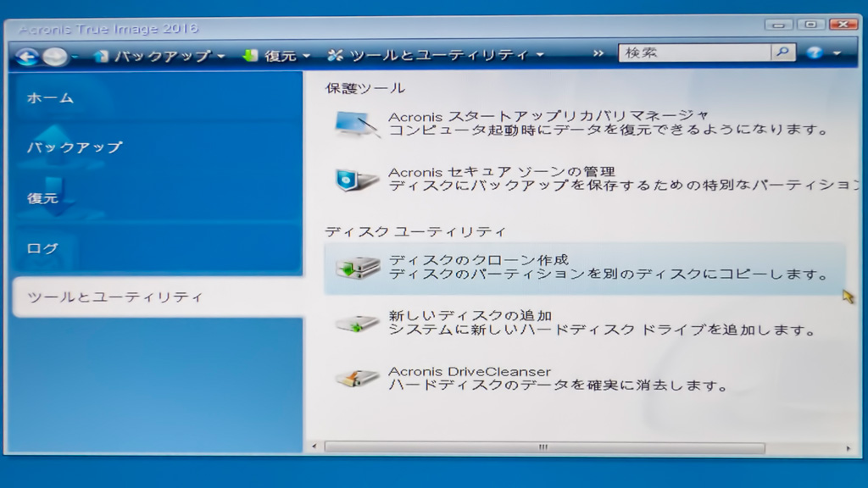Screen dimensions: 868x488
Task: Open Acronis DriveCleanser tool
Action: pos(470,371)
